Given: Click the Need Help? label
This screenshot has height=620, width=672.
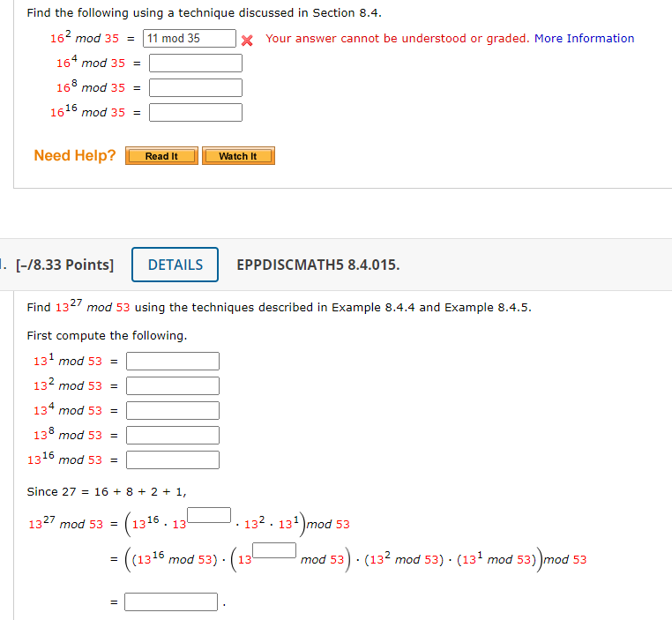Looking at the screenshot, I should (x=75, y=155).
